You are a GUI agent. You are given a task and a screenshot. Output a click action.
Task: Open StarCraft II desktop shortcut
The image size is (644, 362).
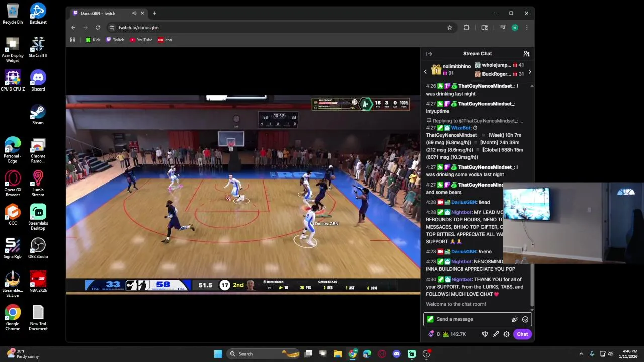pos(38,47)
